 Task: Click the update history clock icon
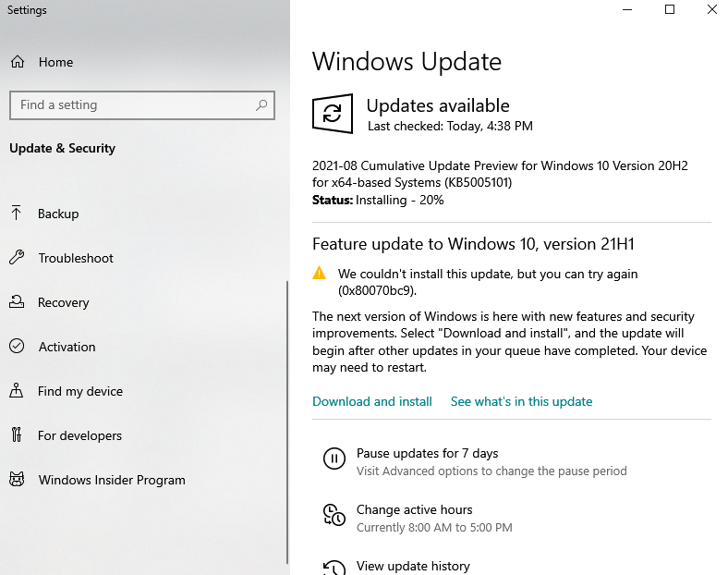pyautogui.click(x=334, y=568)
